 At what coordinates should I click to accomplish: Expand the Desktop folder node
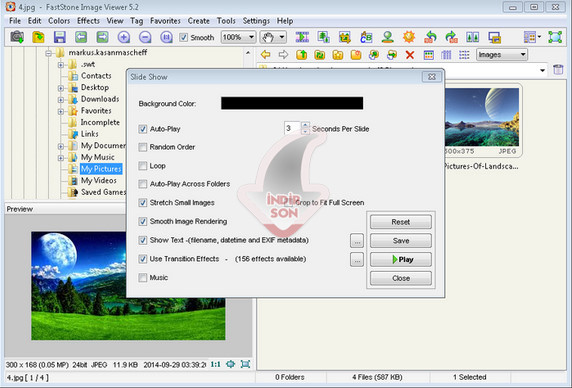[61, 88]
